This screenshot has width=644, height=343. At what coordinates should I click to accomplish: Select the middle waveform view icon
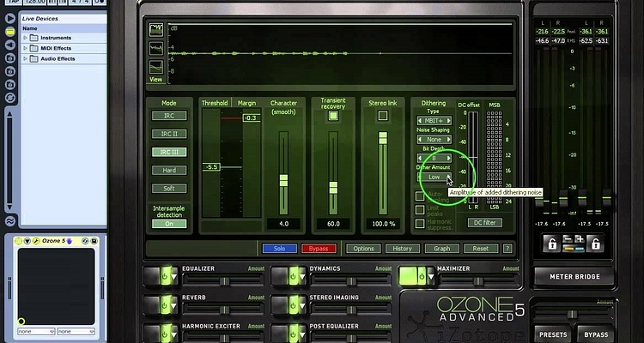[156, 48]
